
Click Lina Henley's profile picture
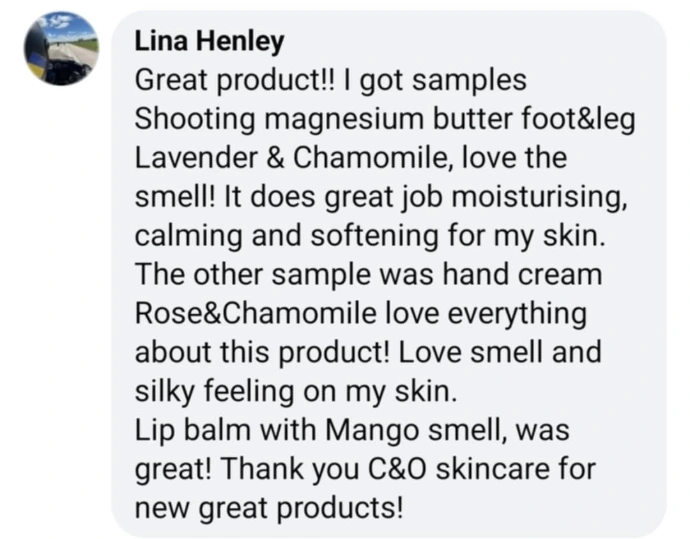61,49
